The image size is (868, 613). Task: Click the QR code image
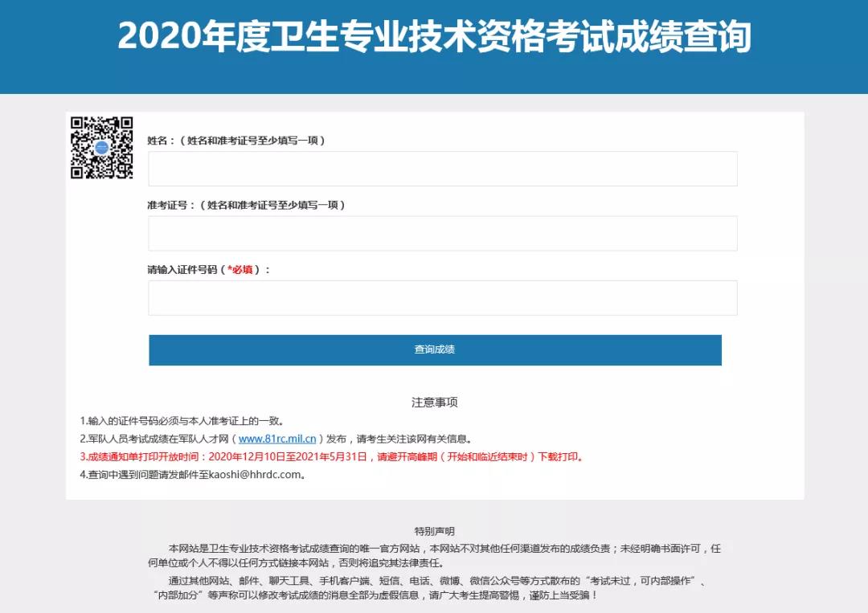[101, 145]
